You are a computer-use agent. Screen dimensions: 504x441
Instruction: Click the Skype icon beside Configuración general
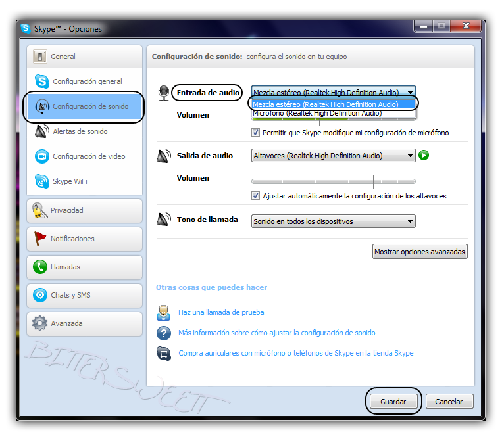point(42,81)
